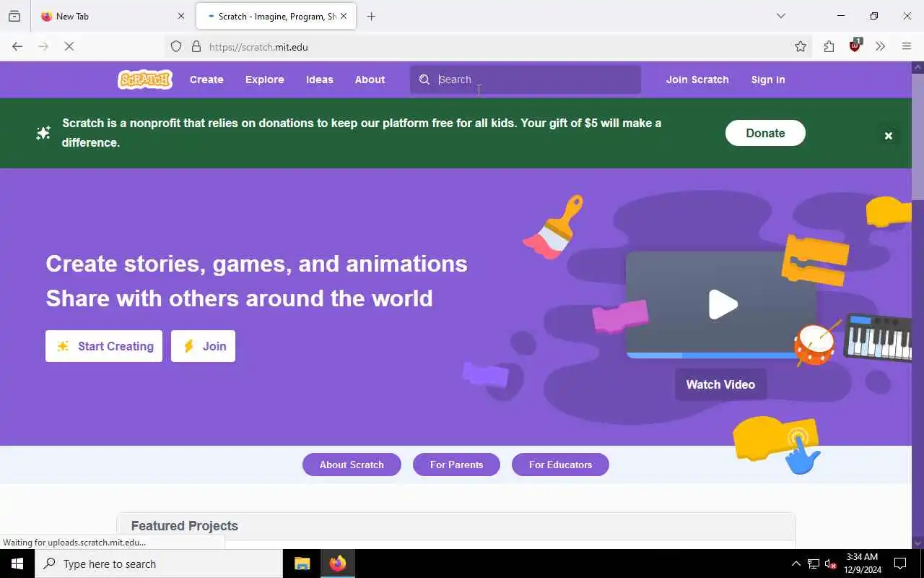924x578 pixels.
Task: Click Sign in link
Action: [768, 79]
